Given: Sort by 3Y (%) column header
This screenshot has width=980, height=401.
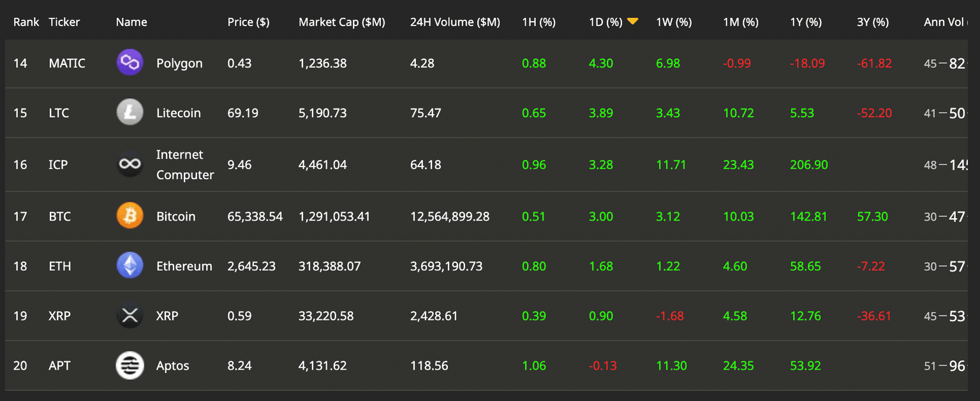Looking at the screenshot, I should click(x=872, y=22).
